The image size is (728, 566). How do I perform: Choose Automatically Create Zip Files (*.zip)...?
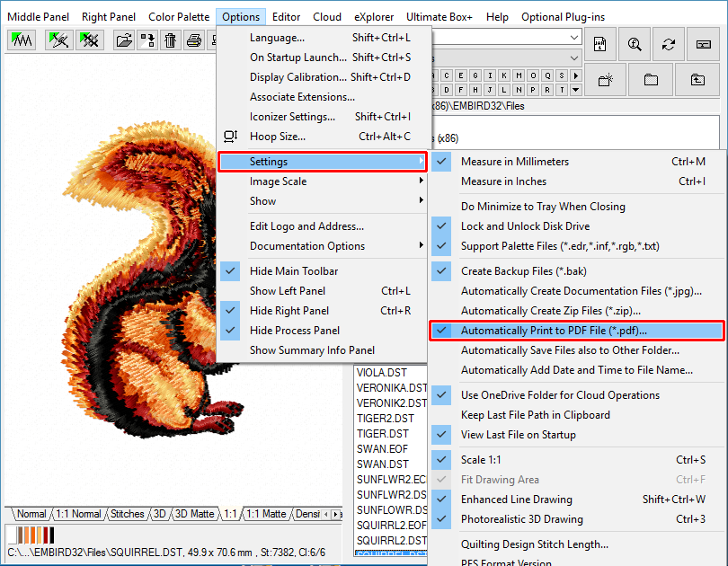click(x=577, y=311)
